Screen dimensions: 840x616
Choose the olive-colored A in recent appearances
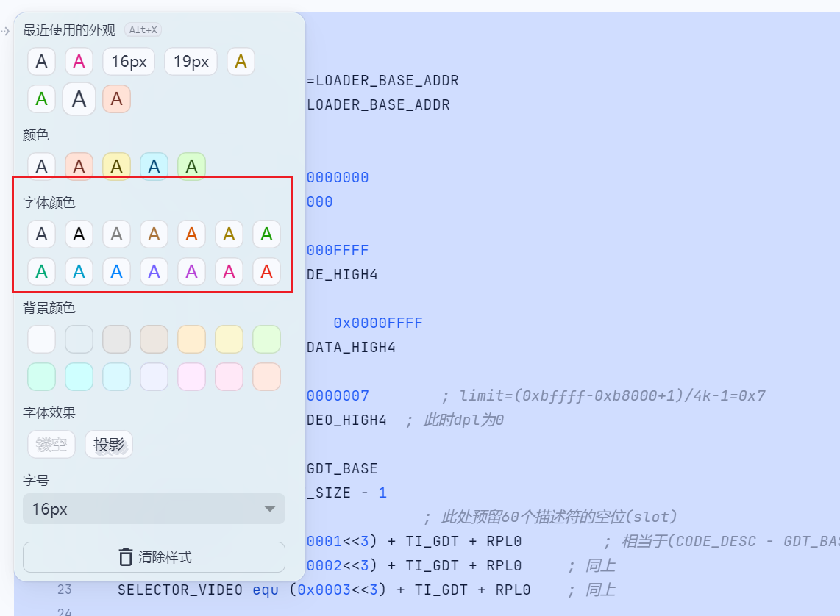(241, 62)
